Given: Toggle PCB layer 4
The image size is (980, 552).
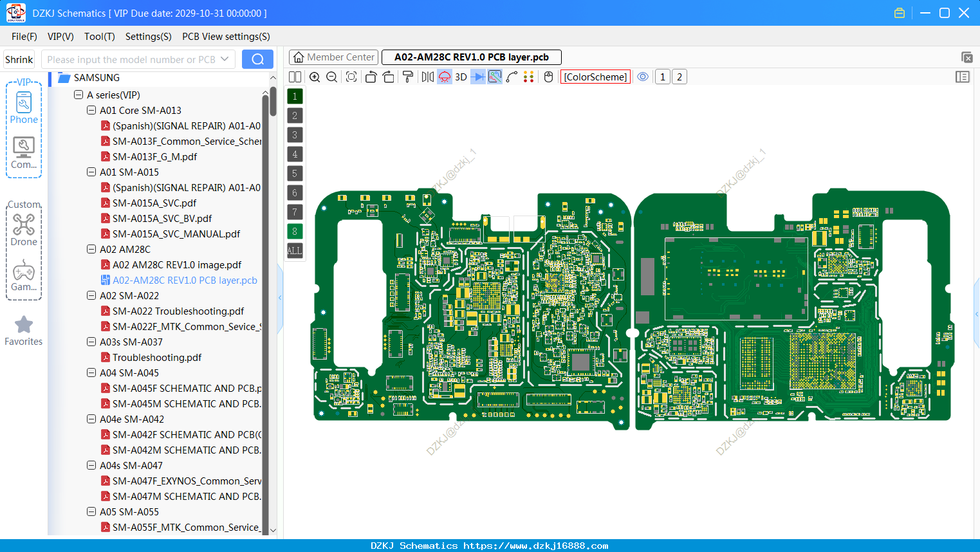Looking at the screenshot, I should pos(295,154).
